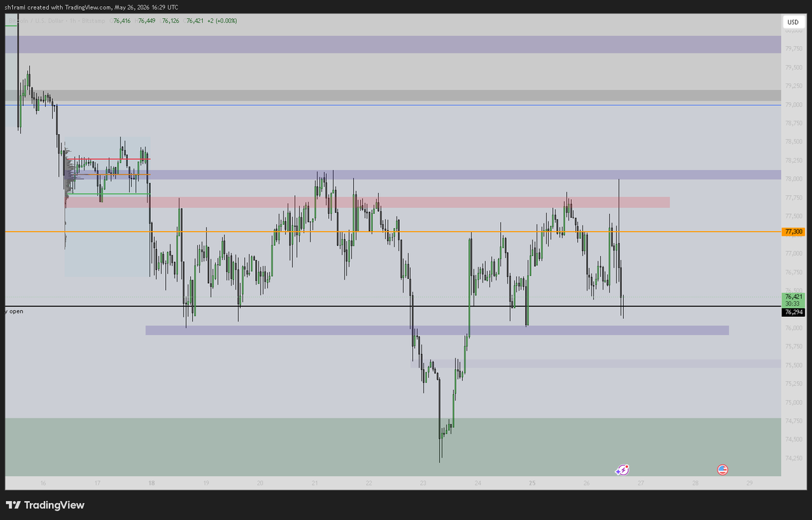Image resolution: width=812 pixels, height=520 pixels.
Task: Click date label 25 on time axis
Action: pos(533,483)
